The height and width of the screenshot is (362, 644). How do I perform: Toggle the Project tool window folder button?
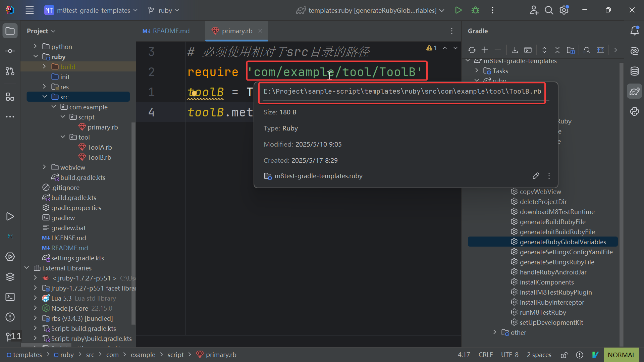[10, 31]
